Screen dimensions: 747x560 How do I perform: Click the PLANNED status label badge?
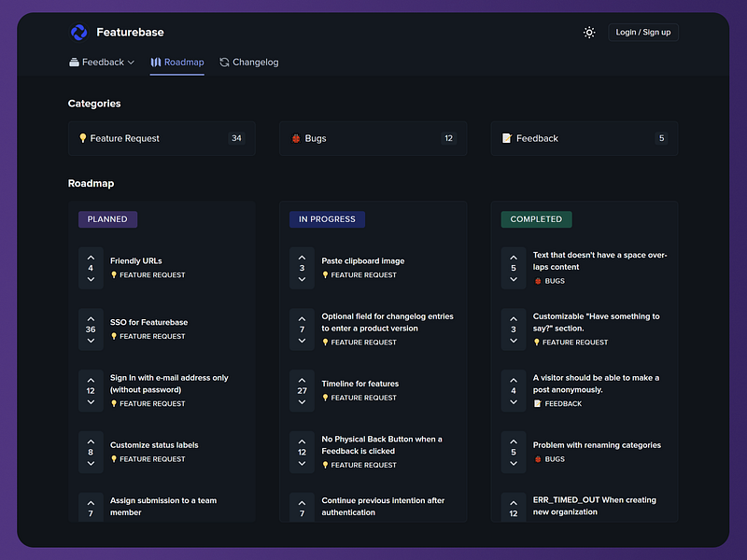[x=107, y=218]
